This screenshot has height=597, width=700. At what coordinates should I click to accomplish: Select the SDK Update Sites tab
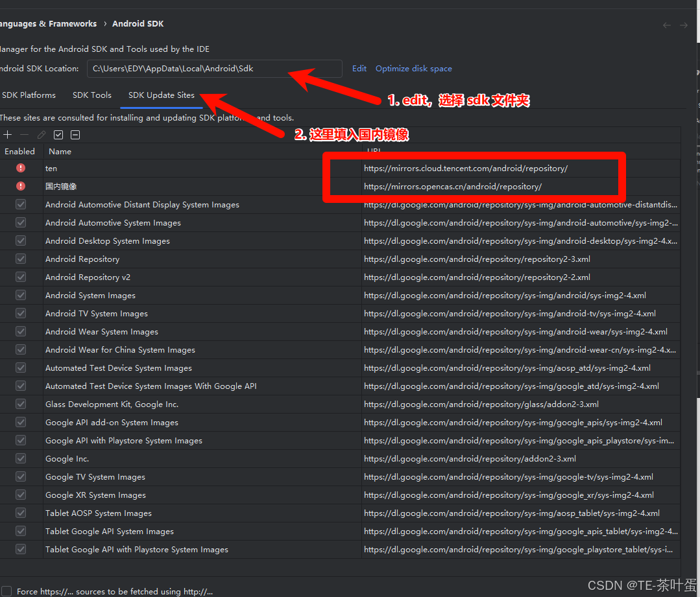pyautogui.click(x=162, y=95)
